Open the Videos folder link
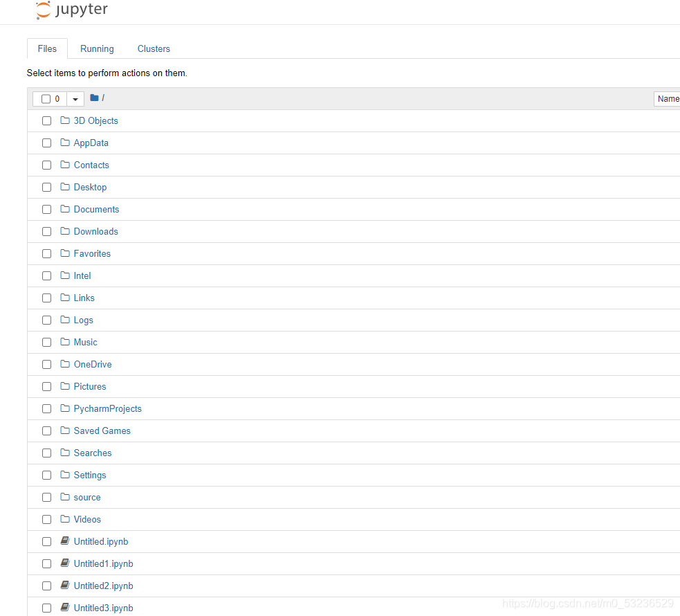 87,519
